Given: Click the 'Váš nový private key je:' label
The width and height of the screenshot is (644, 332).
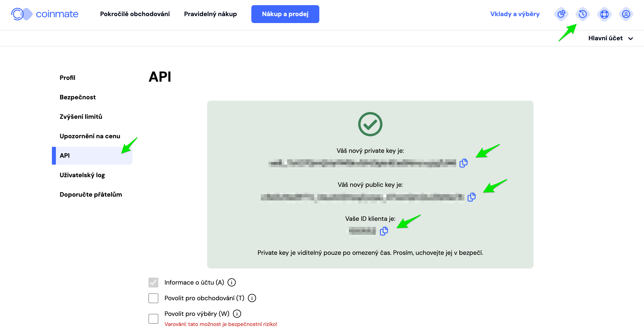Looking at the screenshot, I should click(370, 151).
